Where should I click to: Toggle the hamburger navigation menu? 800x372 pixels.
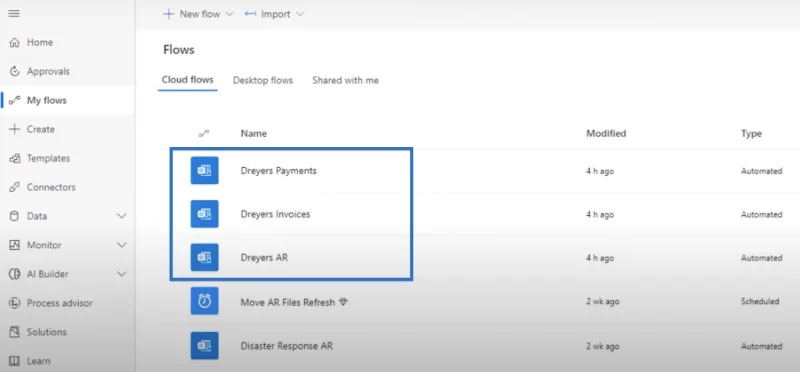click(14, 14)
